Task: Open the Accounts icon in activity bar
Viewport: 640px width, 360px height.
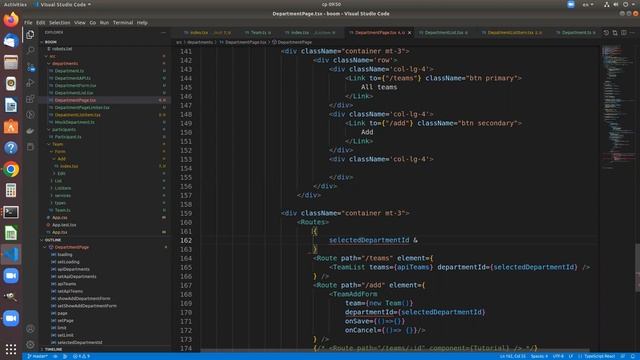Action: 30,329
